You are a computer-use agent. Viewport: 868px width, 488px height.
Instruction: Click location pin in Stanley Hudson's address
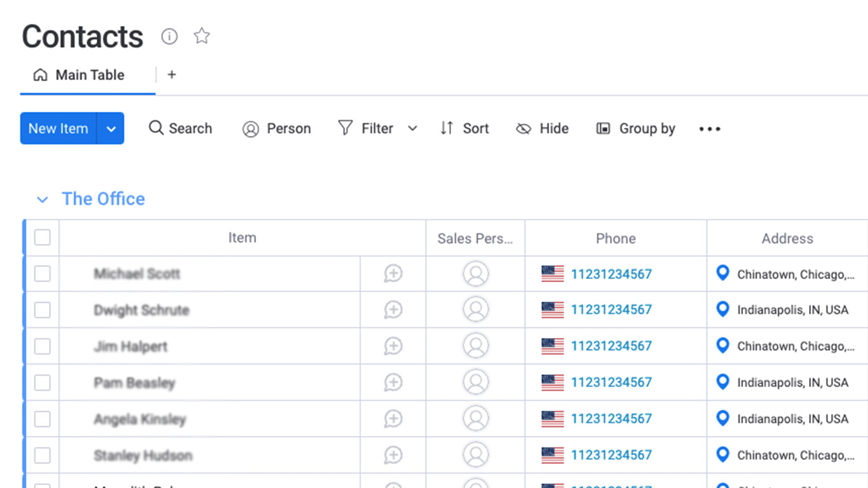pos(722,454)
